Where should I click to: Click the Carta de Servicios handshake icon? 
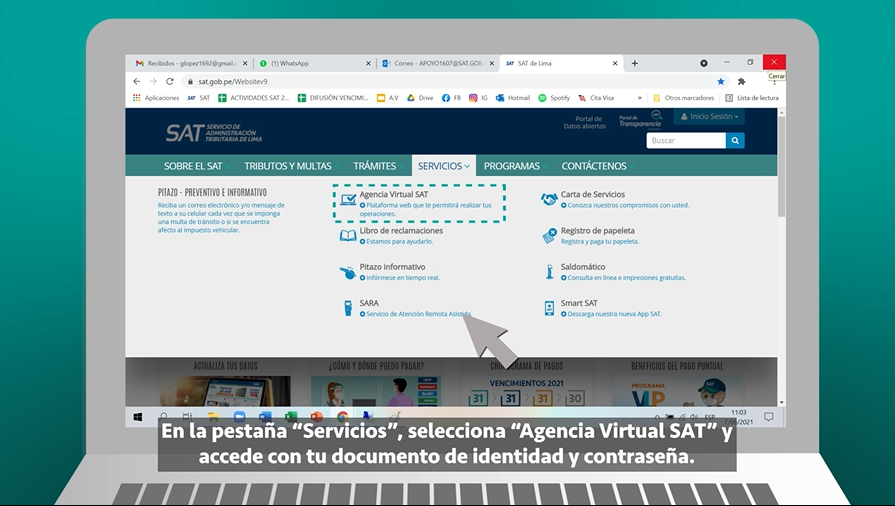click(549, 199)
